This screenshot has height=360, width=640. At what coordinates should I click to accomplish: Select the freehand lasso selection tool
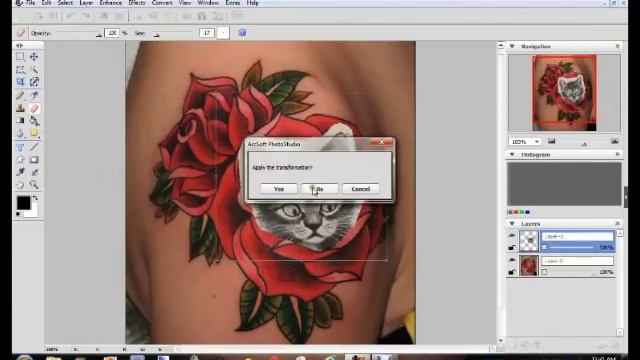20,69
